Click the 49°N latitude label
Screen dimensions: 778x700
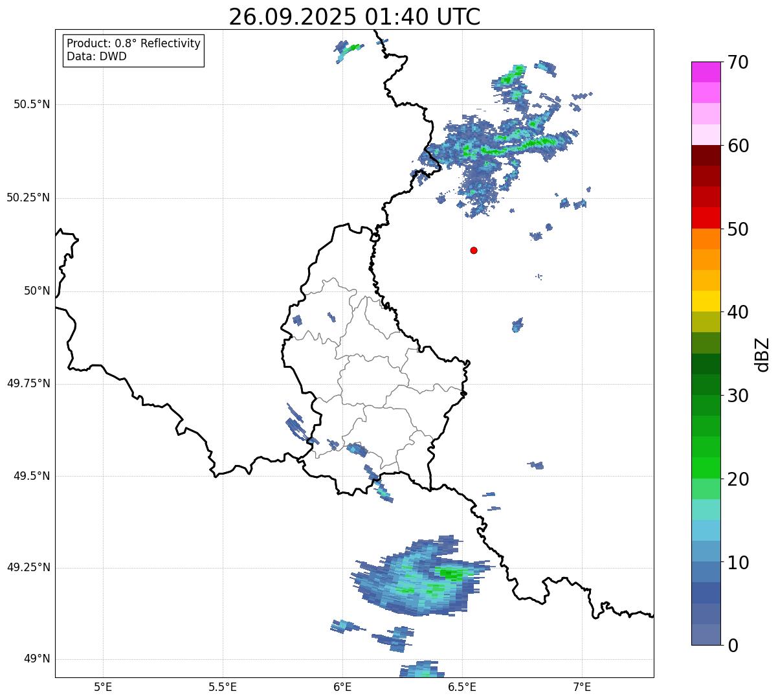(37, 659)
